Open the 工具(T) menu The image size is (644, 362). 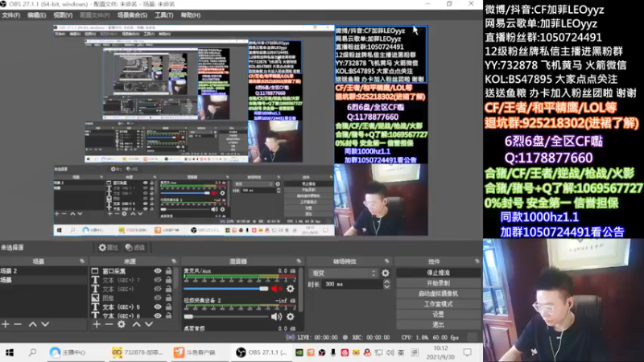click(x=164, y=15)
